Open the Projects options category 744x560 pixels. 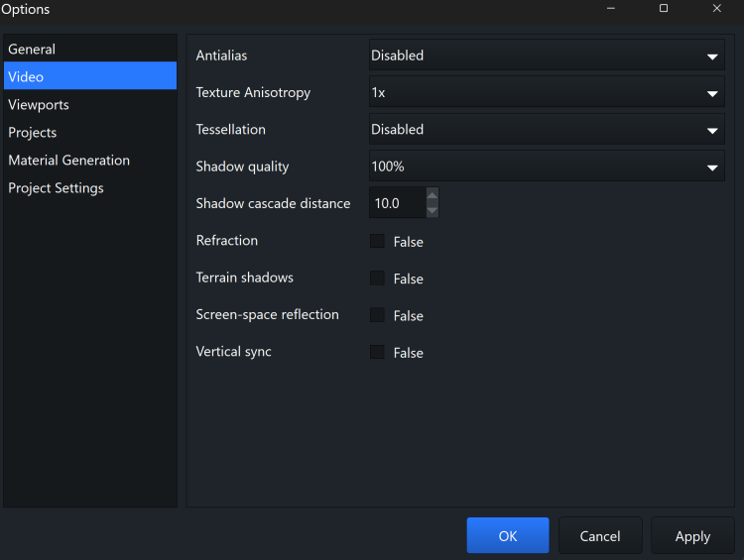click(x=33, y=133)
